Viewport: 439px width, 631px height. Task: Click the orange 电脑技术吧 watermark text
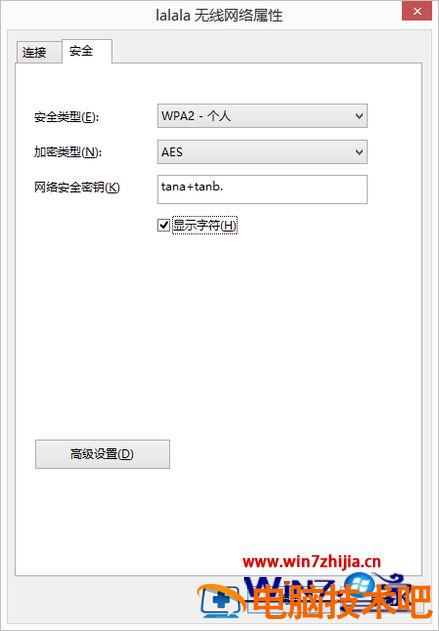(x=342, y=602)
